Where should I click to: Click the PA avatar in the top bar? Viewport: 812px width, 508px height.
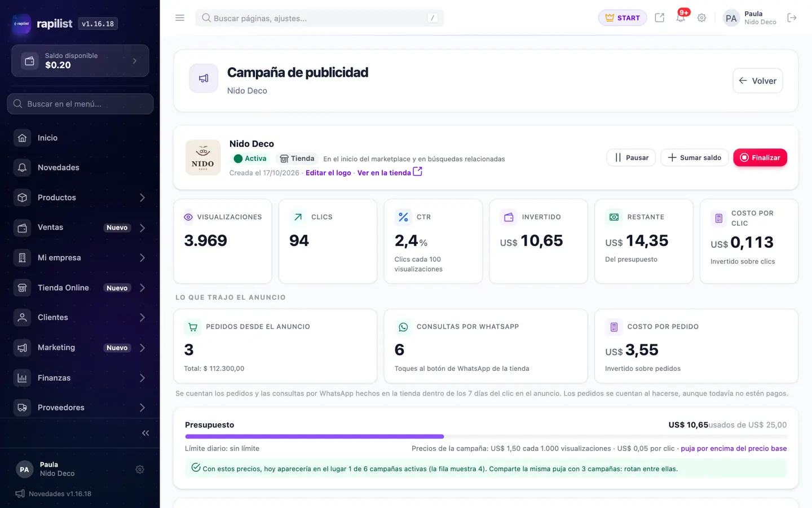pyautogui.click(x=731, y=18)
